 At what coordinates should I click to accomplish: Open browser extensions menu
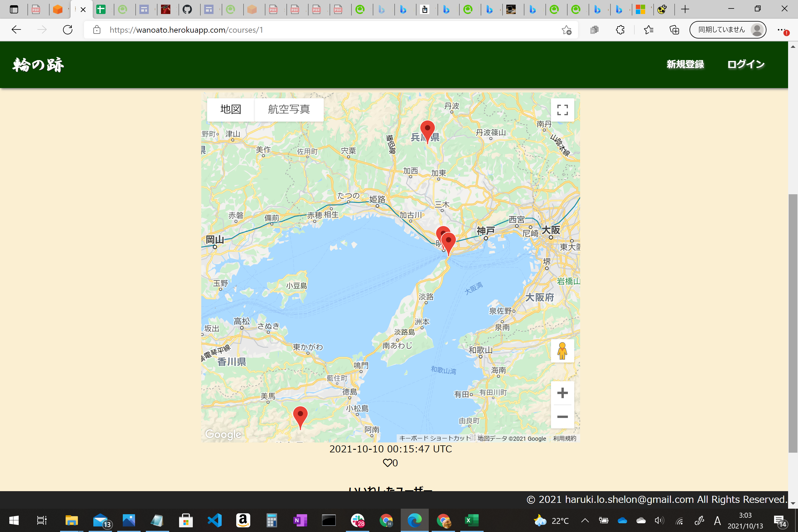click(x=620, y=30)
